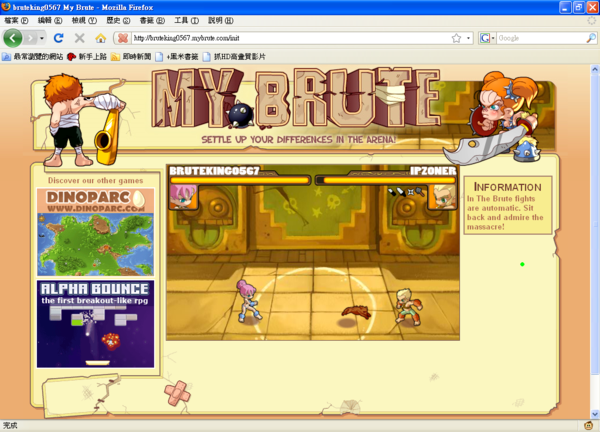This screenshot has height=432, width=600.
Task: Go back with the green back arrow
Action: (x=13, y=38)
